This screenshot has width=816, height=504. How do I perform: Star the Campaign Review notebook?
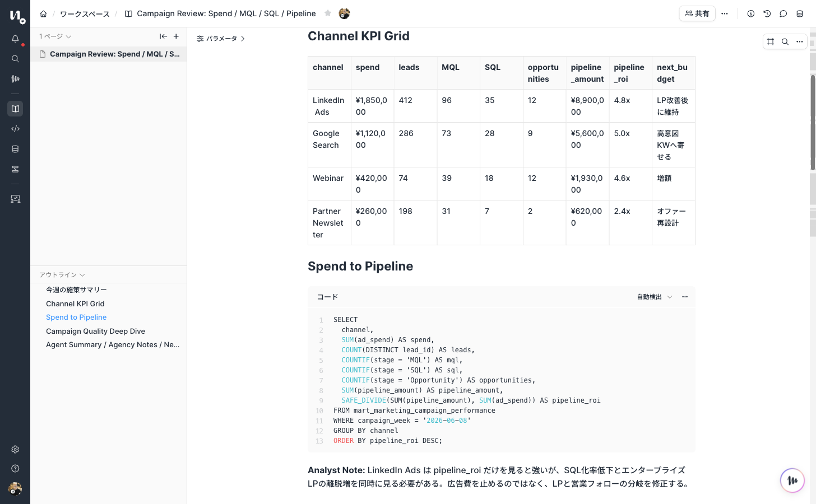328,13
